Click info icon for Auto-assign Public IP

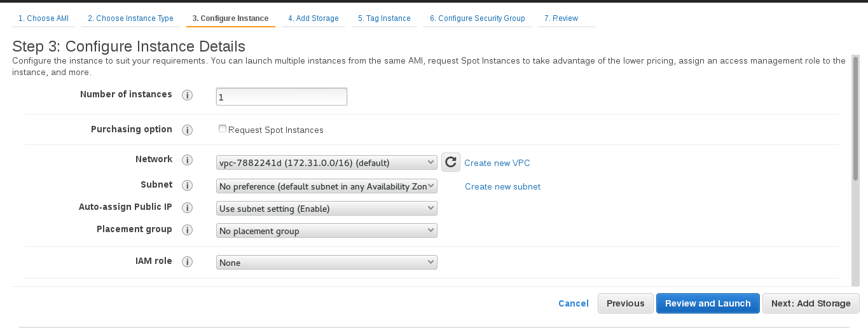click(x=187, y=208)
